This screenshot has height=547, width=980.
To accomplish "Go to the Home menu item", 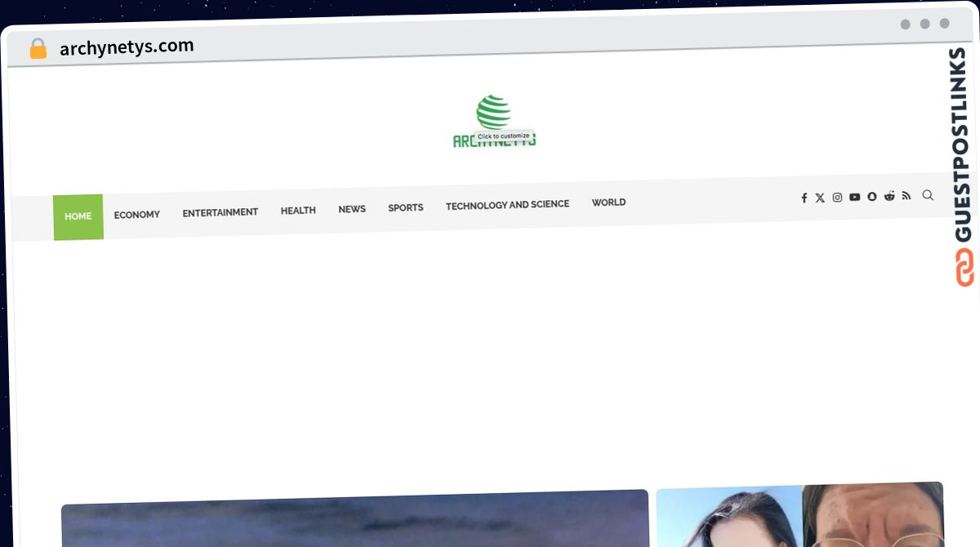I will coord(78,217).
